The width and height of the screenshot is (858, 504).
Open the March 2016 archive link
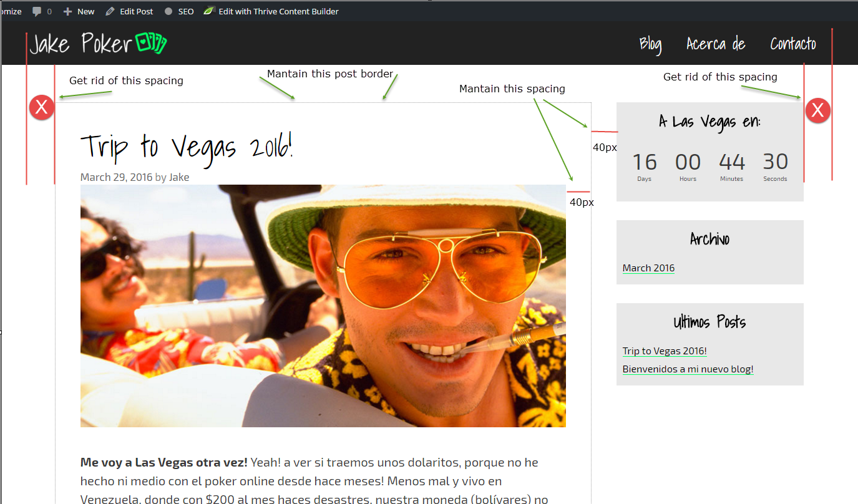[x=648, y=268]
